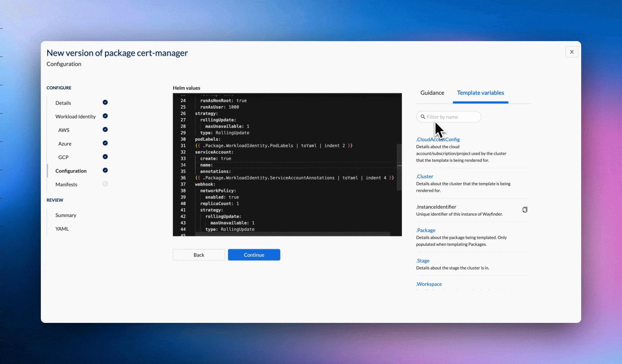Switch to the Guidance tab
This screenshot has height=364, width=622.
click(432, 93)
